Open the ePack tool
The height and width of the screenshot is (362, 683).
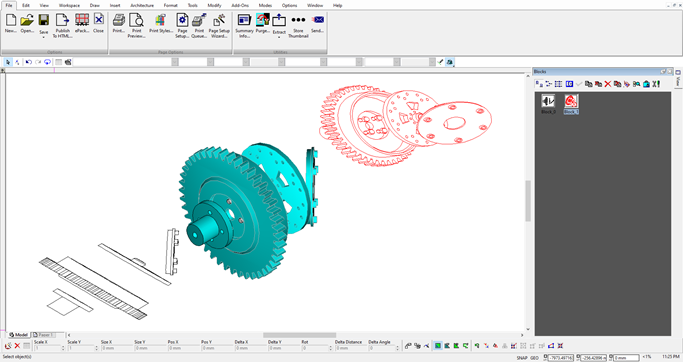pyautogui.click(x=82, y=24)
